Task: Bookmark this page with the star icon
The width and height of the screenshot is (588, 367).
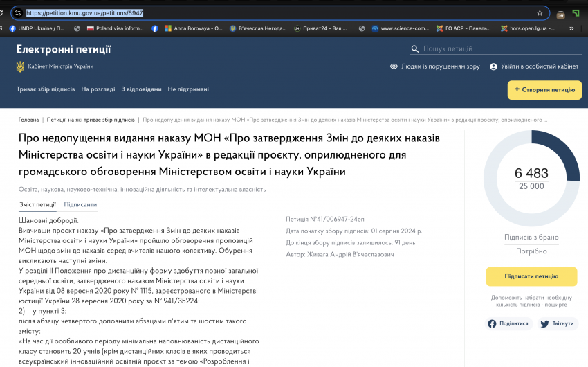Action: (540, 13)
